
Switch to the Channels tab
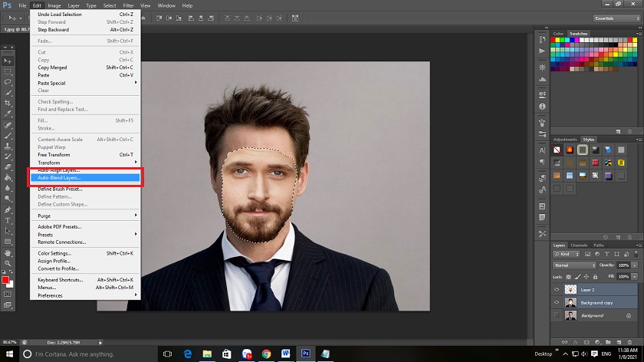point(579,245)
